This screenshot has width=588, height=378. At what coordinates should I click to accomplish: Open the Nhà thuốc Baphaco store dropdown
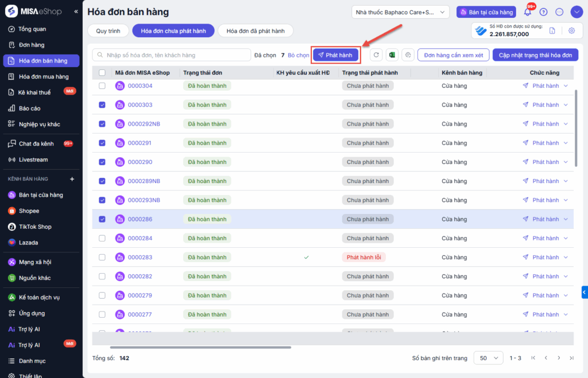(x=400, y=12)
